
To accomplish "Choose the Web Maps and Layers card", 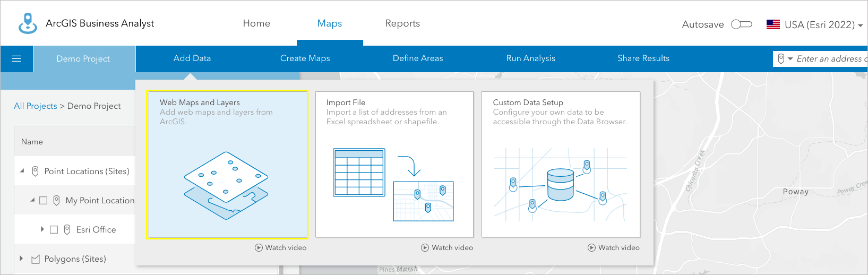I will coord(228,165).
